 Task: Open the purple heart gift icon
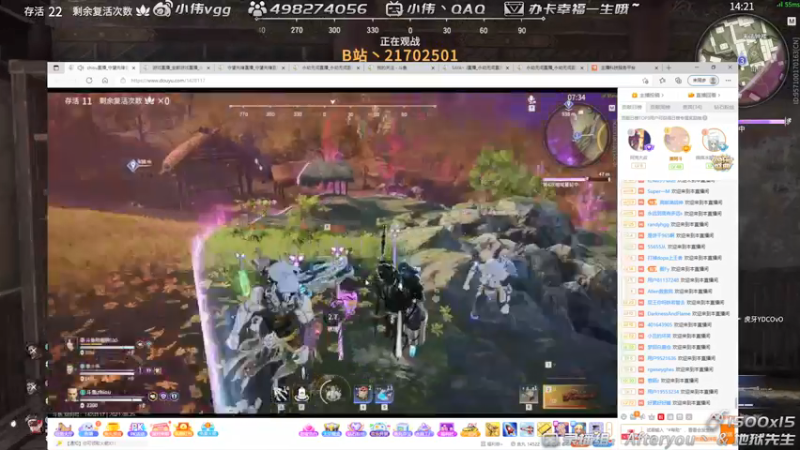(x=355, y=430)
